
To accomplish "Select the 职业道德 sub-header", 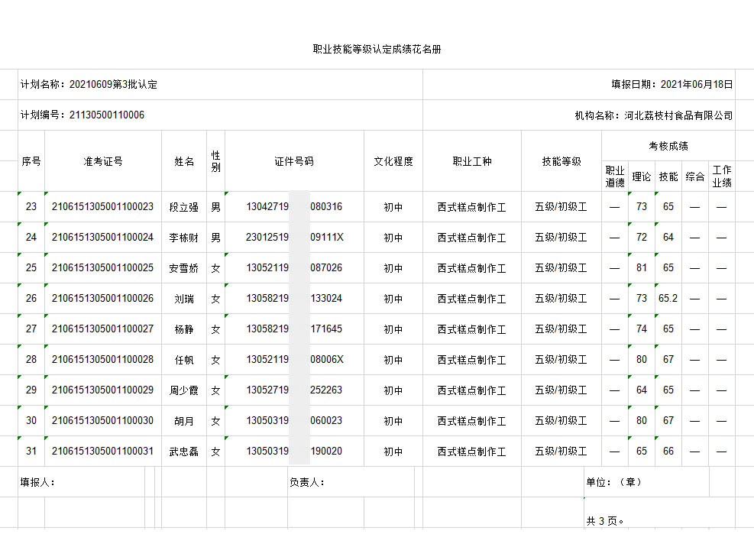I will pos(614,176).
